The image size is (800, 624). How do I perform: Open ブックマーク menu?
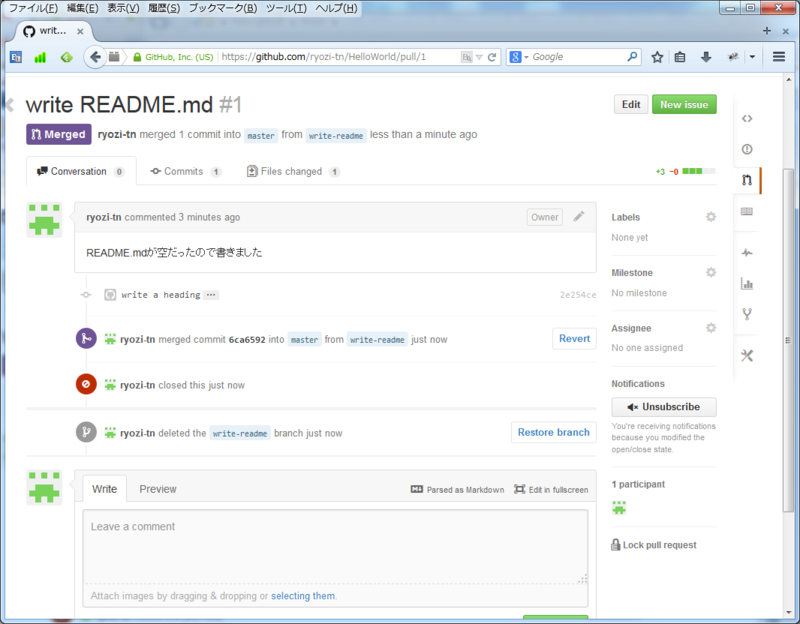[223, 8]
